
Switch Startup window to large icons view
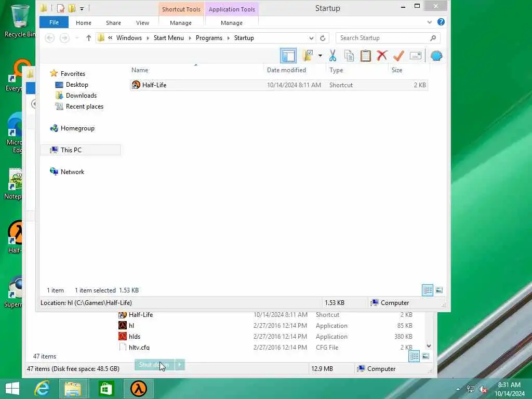pos(439,290)
